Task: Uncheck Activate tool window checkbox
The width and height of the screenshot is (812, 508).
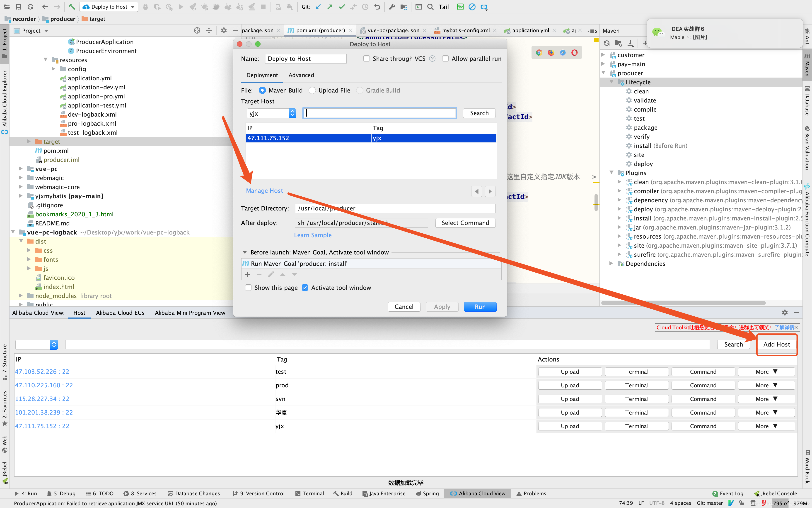Action: [305, 288]
